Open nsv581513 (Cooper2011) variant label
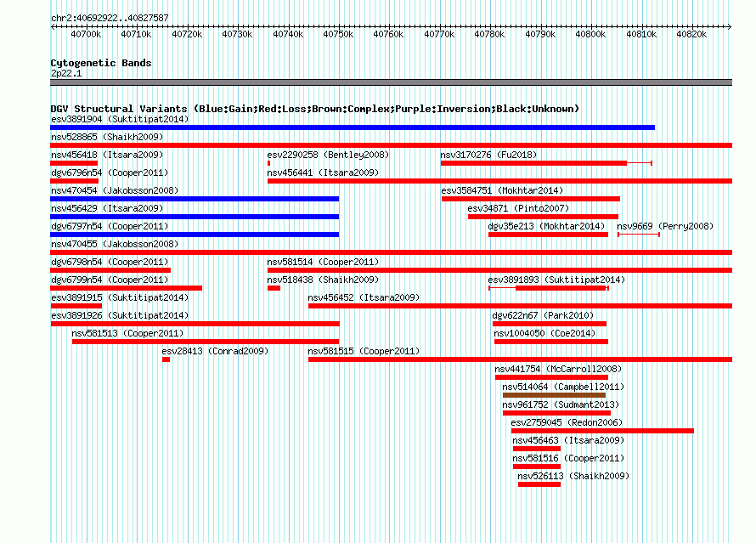This screenshot has height=543, width=756. point(127,333)
